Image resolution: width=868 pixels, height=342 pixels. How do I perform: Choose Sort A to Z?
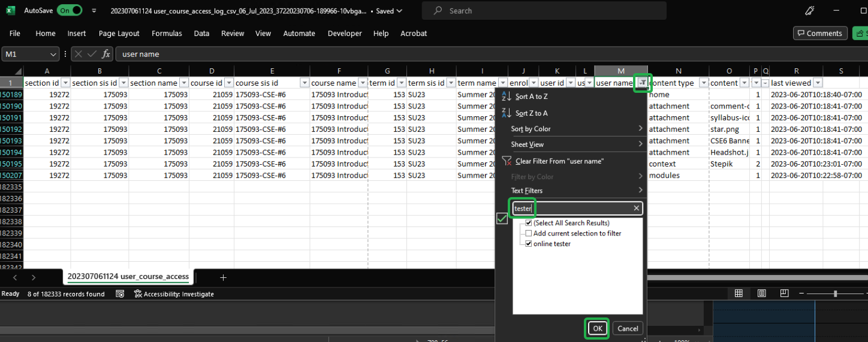(531, 96)
